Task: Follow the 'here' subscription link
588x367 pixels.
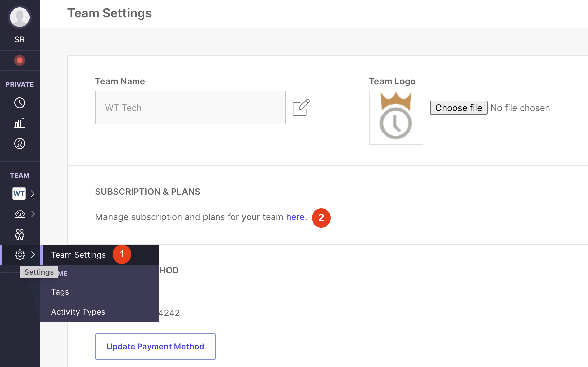Action: pyautogui.click(x=295, y=217)
